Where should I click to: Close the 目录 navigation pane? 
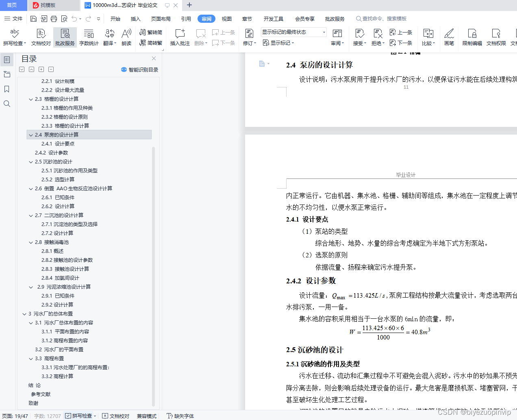pyautogui.click(x=154, y=59)
